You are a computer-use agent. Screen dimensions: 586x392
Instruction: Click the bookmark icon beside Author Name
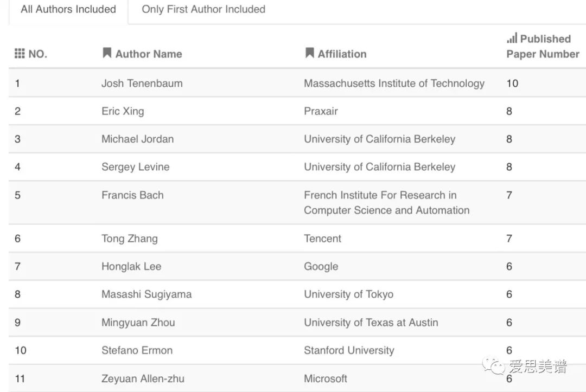(107, 53)
